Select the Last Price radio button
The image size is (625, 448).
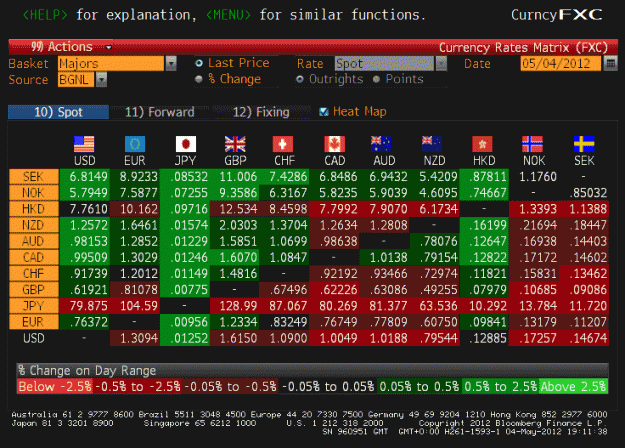tap(199, 63)
